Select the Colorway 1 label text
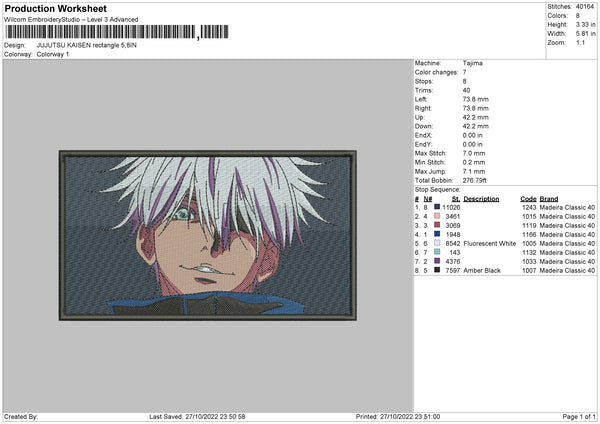 tap(54, 54)
